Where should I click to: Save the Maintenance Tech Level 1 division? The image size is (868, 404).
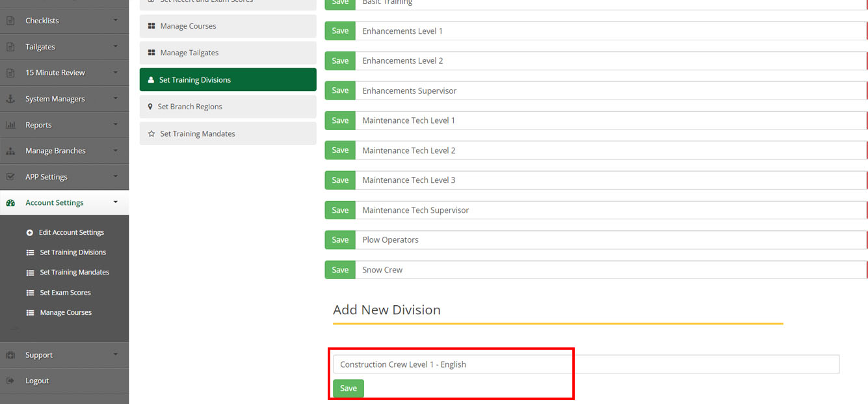(x=340, y=120)
